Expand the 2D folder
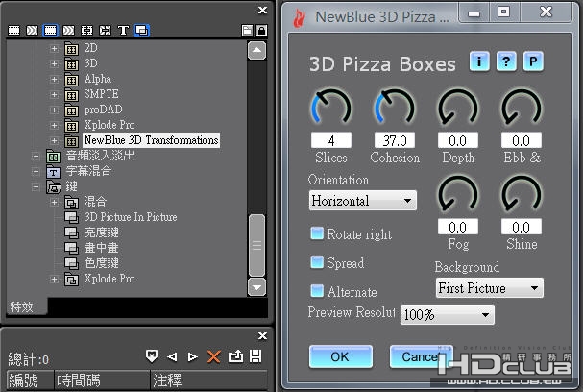Screen dimensions: 583x392 point(54,48)
